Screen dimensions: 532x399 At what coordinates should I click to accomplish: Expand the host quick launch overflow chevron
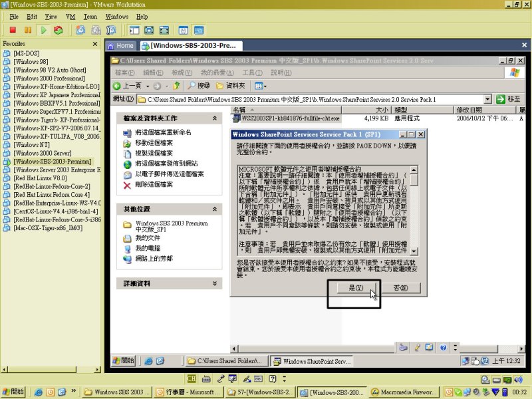(74, 391)
